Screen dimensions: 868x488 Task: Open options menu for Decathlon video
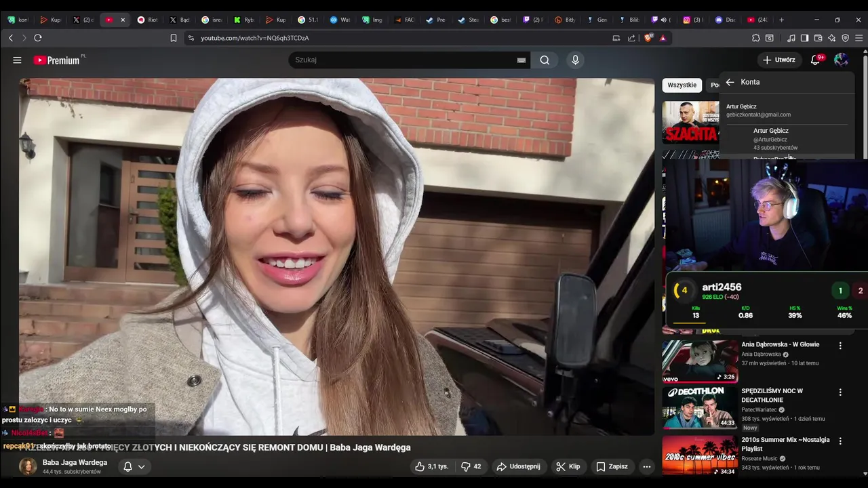pos(840,392)
